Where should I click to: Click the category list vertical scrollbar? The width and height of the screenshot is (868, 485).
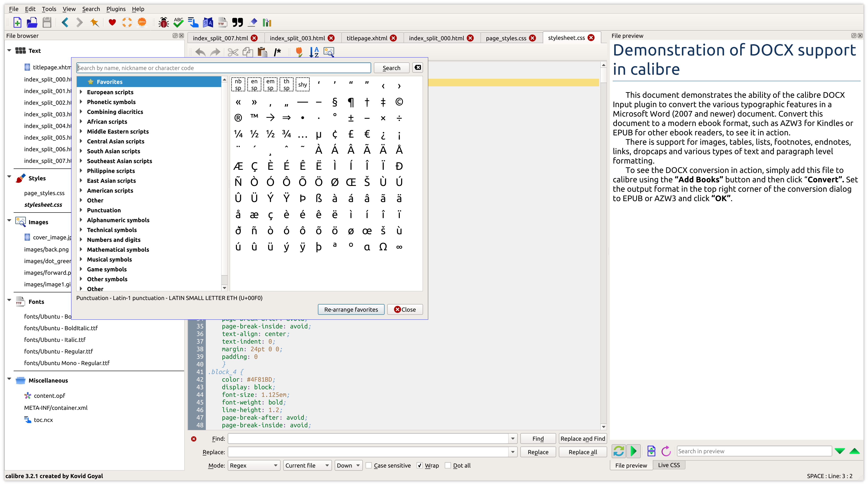(x=224, y=184)
